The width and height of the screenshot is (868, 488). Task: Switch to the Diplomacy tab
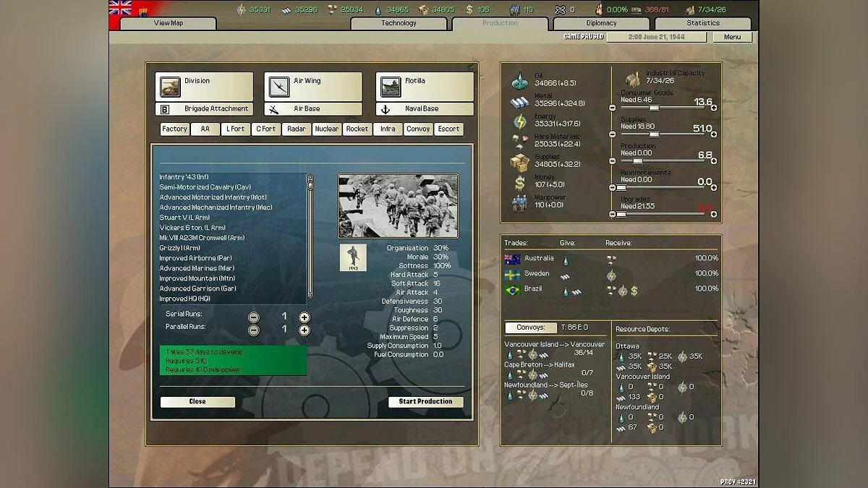(x=603, y=22)
